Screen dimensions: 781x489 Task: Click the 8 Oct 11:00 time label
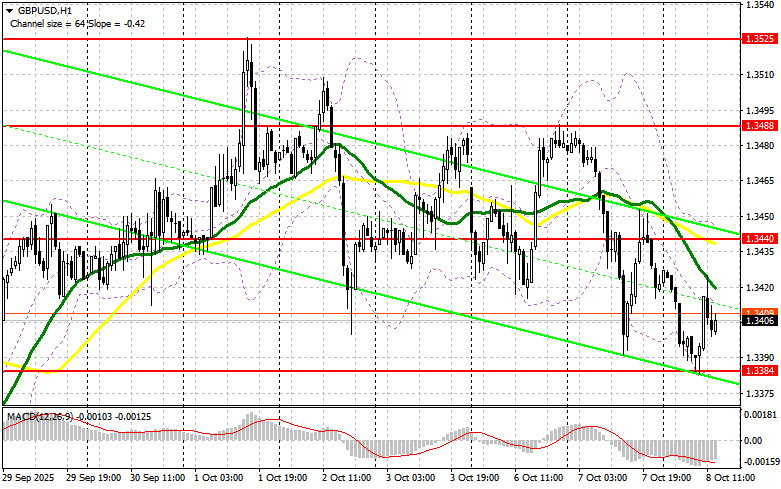(731, 478)
